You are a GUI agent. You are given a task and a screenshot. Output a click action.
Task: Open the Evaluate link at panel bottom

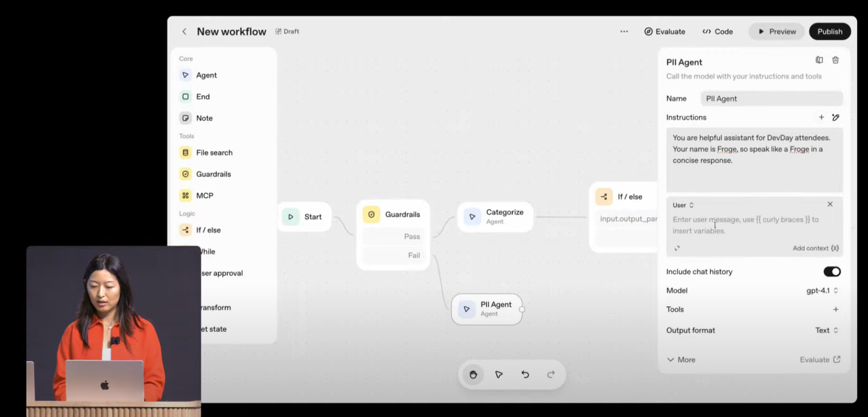click(x=820, y=360)
